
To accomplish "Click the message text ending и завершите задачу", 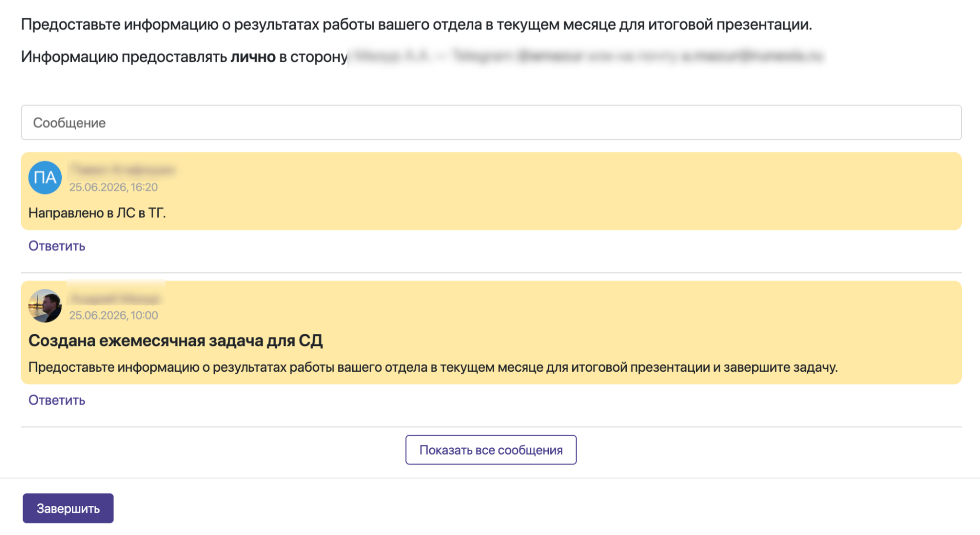I will pyautogui.click(x=433, y=367).
